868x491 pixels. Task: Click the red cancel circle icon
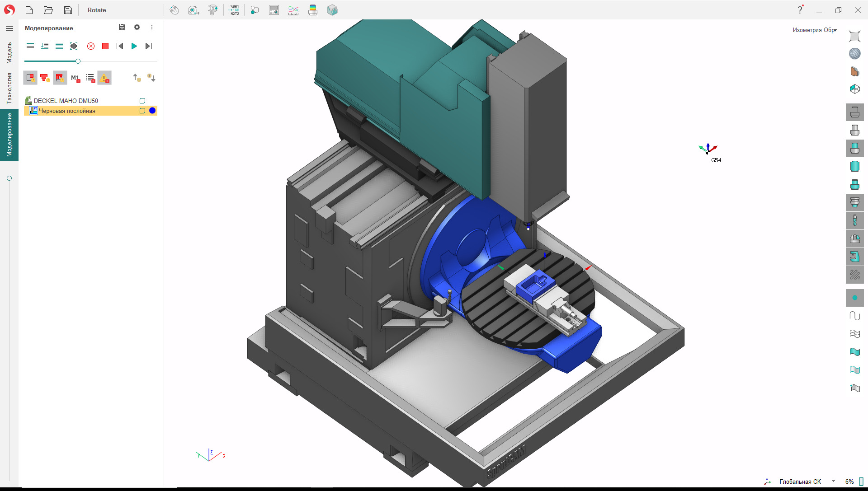91,46
